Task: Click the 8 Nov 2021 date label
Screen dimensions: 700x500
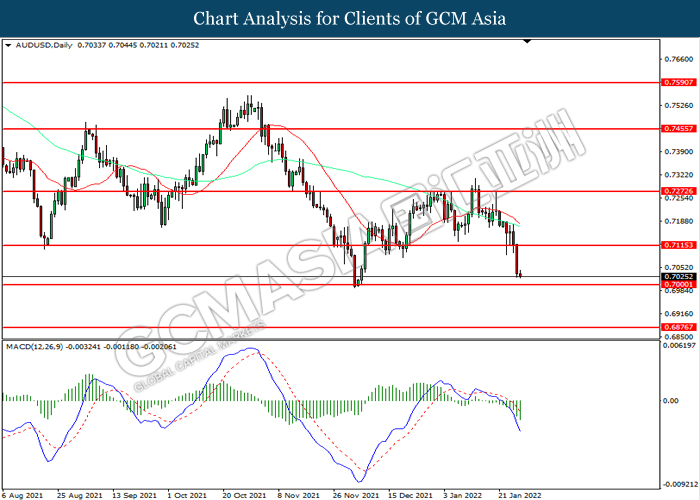Action: (298, 495)
